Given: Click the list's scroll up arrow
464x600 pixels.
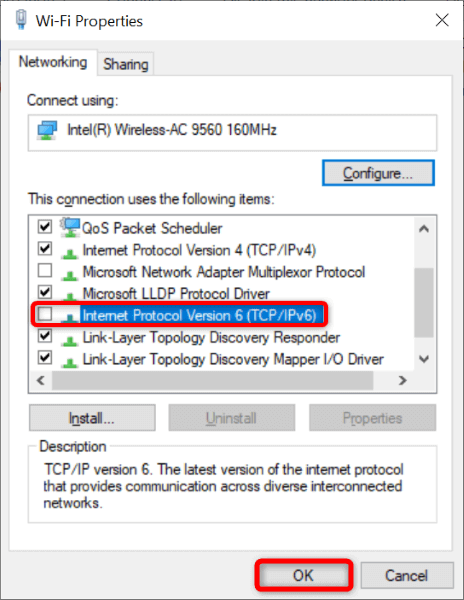Looking at the screenshot, I should [x=424, y=229].
